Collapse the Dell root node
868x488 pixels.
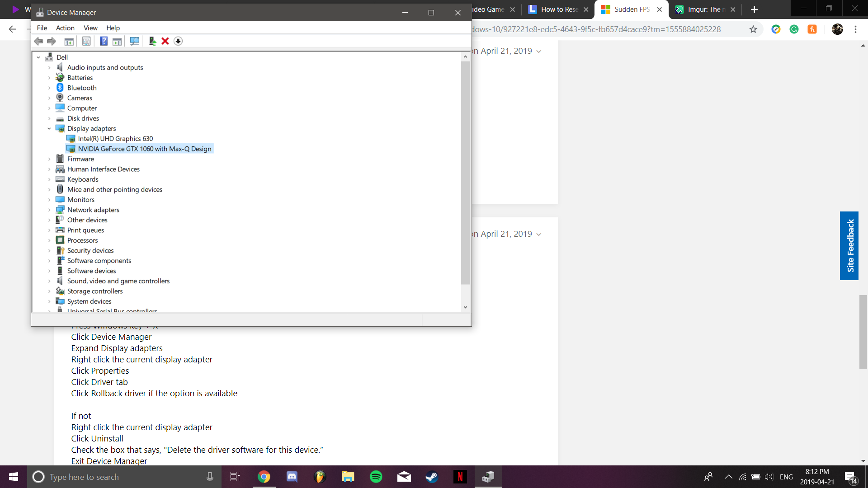pyautogui.click(x=38, y=57)
